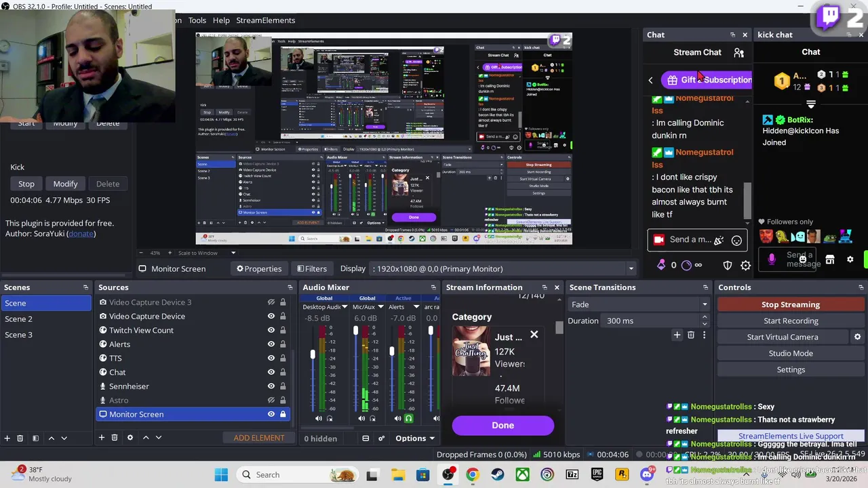Hide the Twitch View Count source
868x488 pixels.
[271, 330]
